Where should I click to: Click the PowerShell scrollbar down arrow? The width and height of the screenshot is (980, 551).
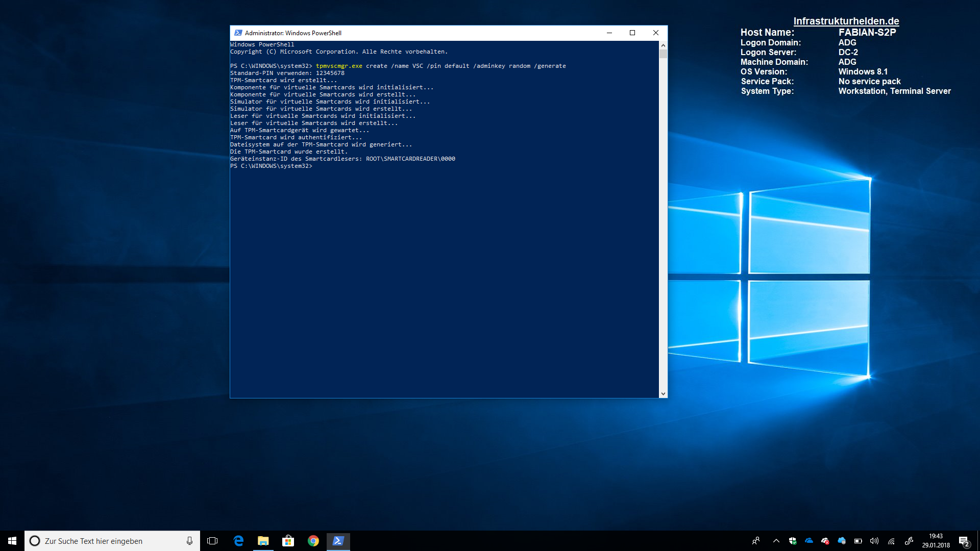(663, 393)
